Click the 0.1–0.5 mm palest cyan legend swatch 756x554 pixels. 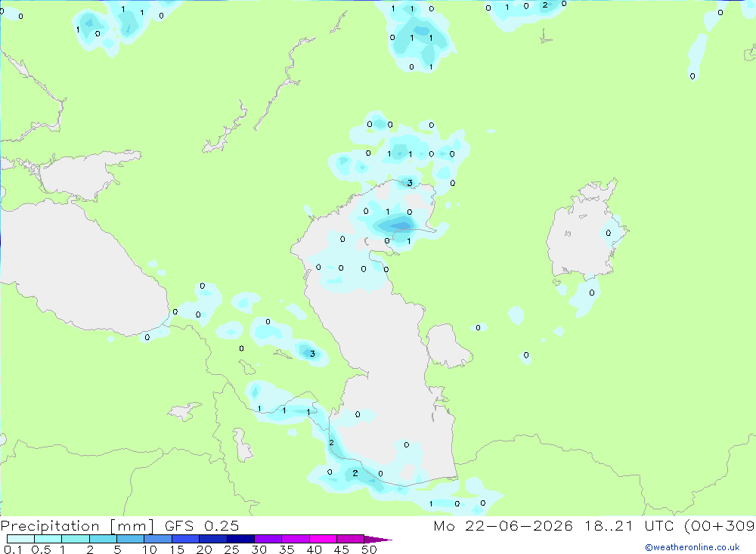click(x=20, y=539)
